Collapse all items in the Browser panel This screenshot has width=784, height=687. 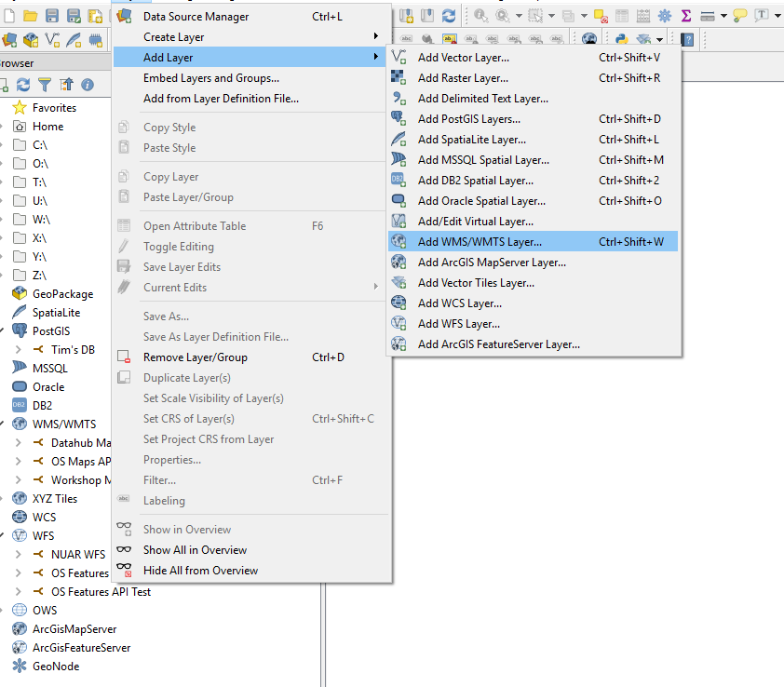click(66, 84)
